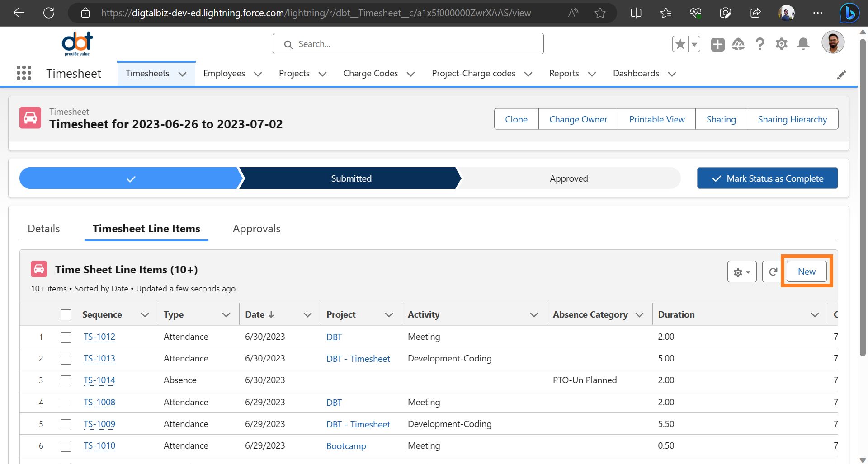Click pencil icon to edit navigation
The image size is (868, 464).
pos(841,75)
